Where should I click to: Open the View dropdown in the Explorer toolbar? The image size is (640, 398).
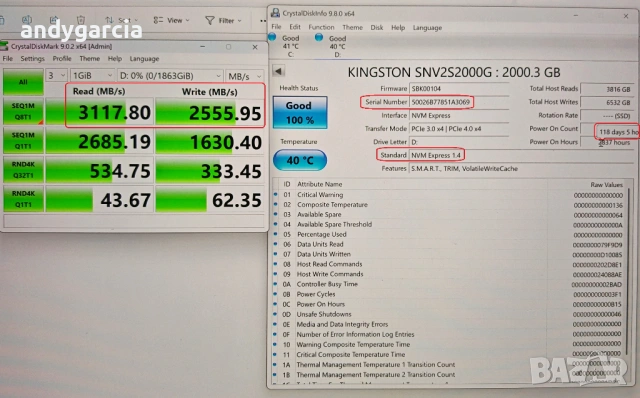tap(171, 20)
